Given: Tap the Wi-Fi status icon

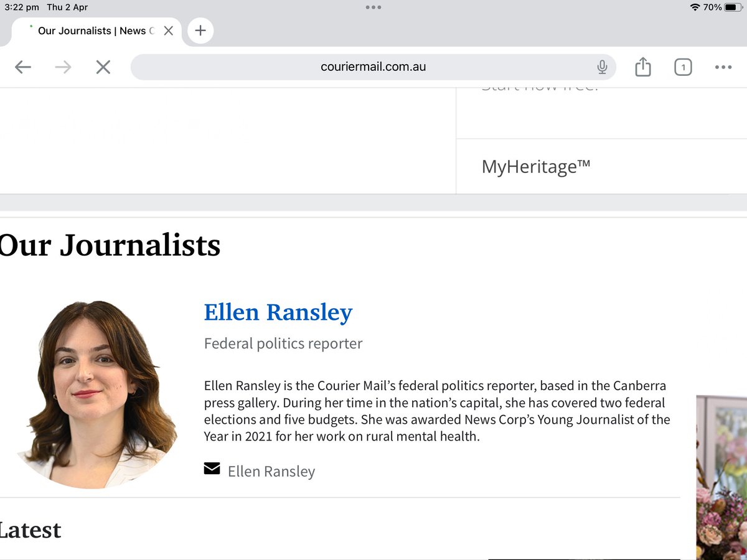Looking at the screenshot, I should [695, 7].
